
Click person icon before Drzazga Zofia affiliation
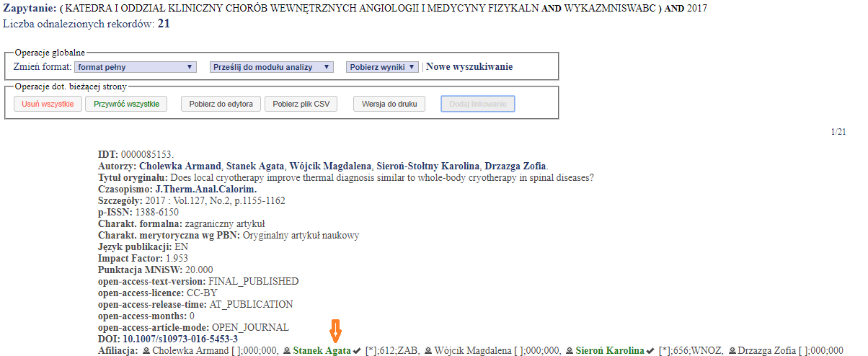pyautogui.click(x=732, y=351)
